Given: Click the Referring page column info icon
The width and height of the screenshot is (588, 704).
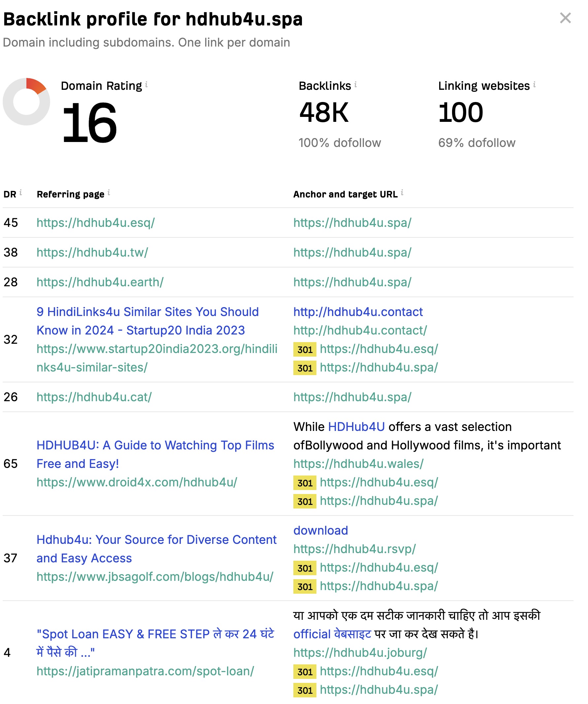Looking at the screenshot, I should (109, 193).
